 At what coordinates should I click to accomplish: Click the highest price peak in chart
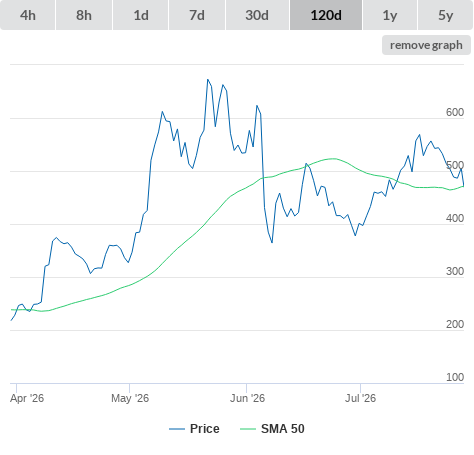click(208, 79)
